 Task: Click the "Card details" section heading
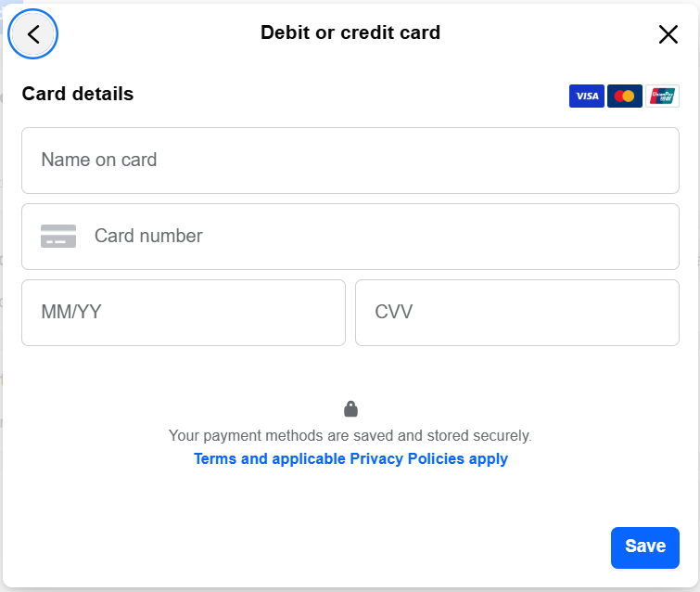[x=78, y=94]
